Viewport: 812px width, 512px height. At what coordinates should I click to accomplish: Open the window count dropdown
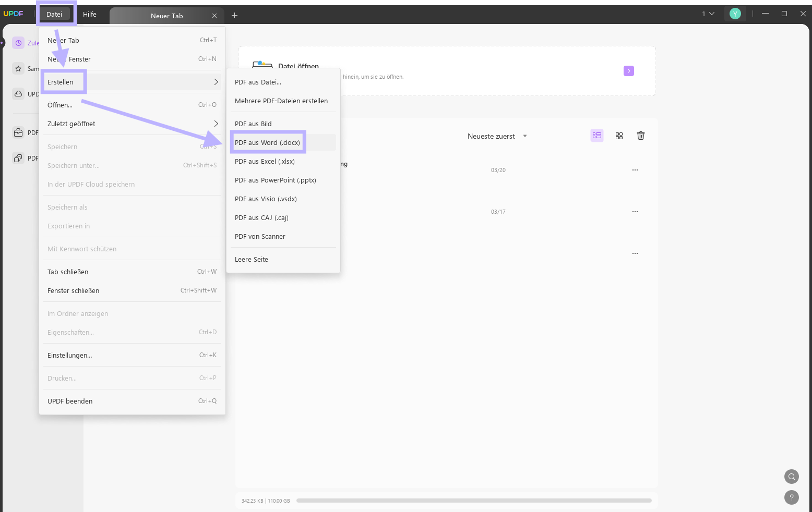click(708, 14)
